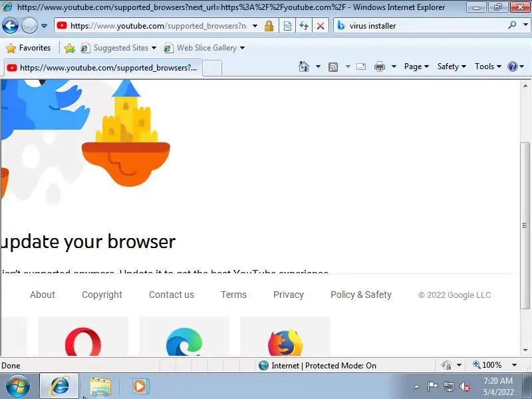
Task: Click the address bar URL field
Action: 158,26
